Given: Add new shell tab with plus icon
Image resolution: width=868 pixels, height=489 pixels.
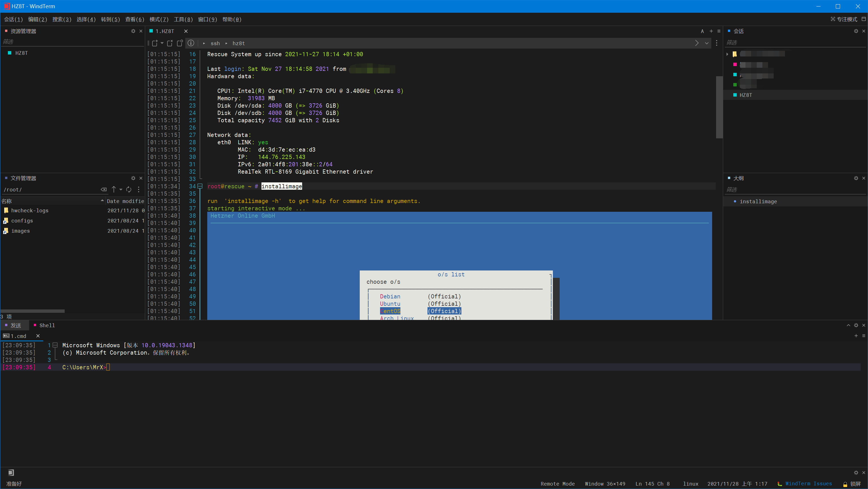Looking at the screenshot, I should tap(856, 336).
